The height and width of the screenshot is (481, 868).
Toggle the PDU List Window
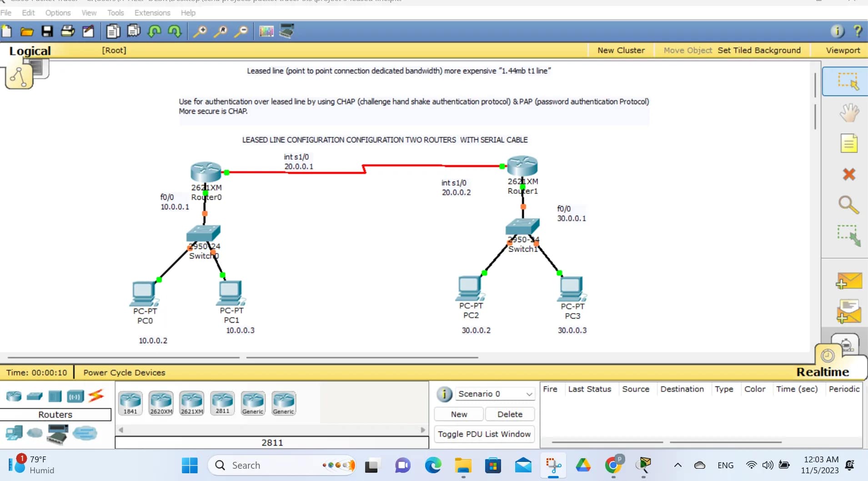[484, 434]
